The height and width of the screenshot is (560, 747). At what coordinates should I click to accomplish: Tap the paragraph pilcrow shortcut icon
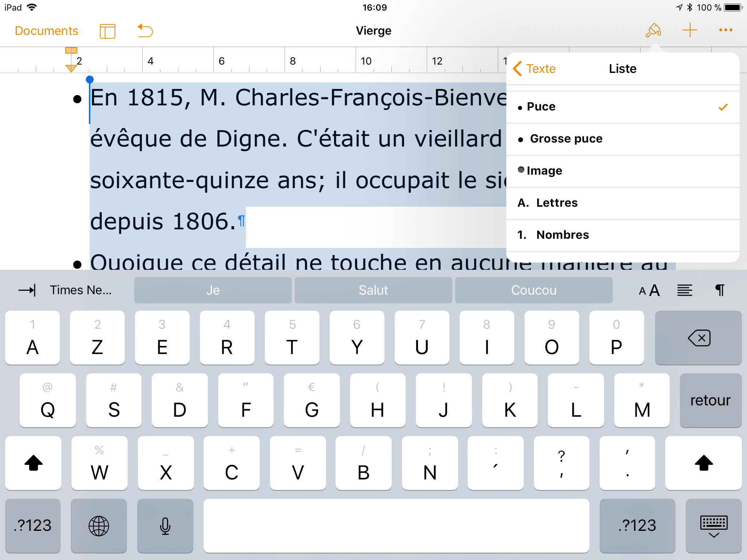720,290
